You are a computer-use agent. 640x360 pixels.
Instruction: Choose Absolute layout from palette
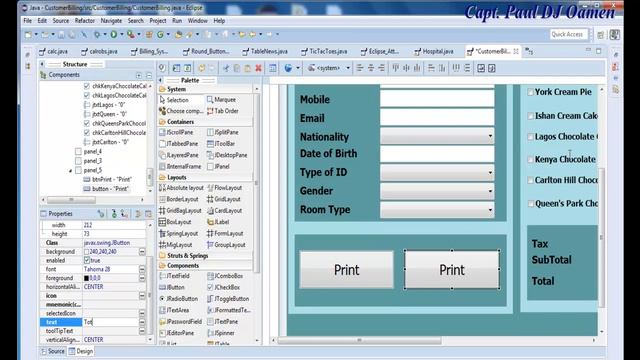(181, 188)
